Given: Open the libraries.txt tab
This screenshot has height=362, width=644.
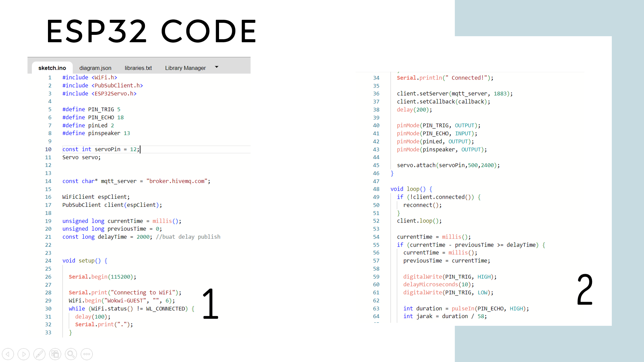Looking at the screenshot, I should point(138,68).
